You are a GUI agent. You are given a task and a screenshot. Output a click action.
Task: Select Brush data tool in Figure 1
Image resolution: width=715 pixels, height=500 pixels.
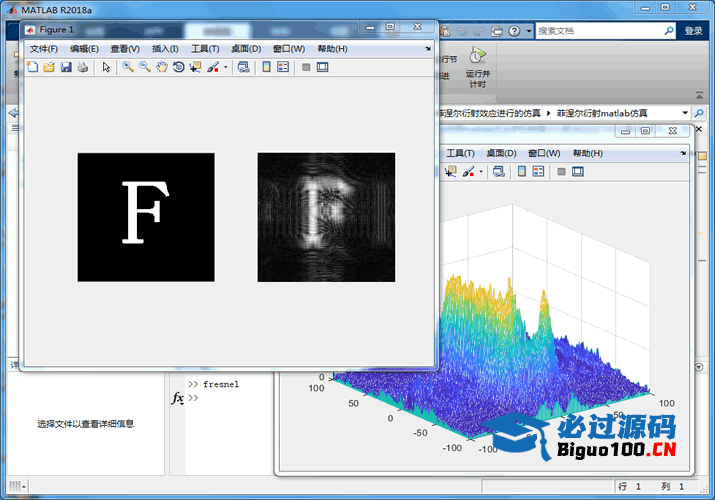(213, 67)
